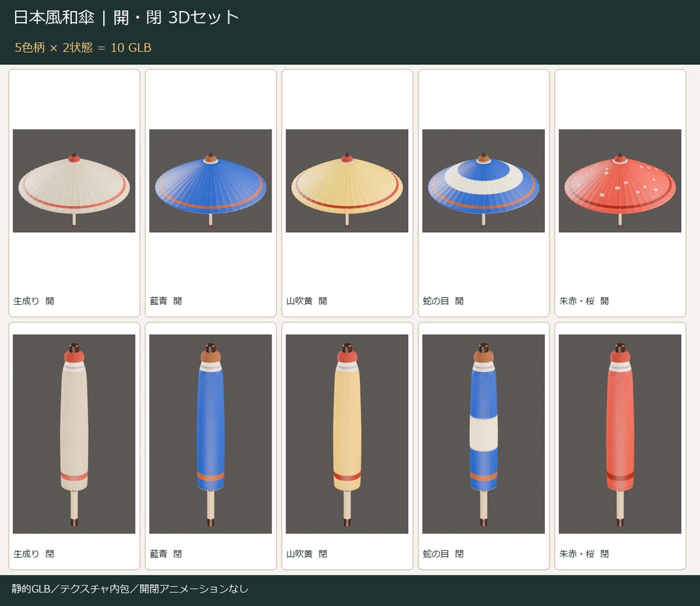Open the 藍青 開 blue umbrella thumbnail

[211, 181]
